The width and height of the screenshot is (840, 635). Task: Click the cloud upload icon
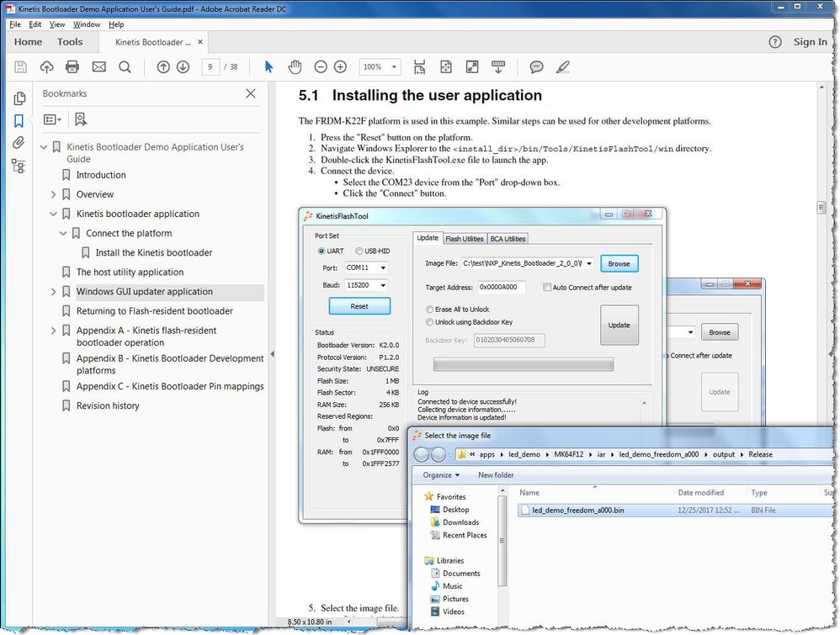(46, 67)
